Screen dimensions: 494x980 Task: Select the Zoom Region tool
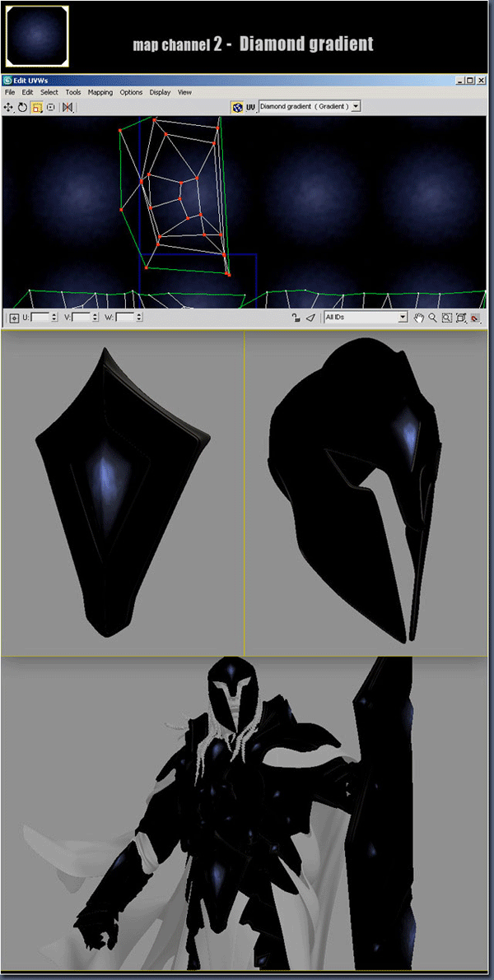click(446, 318)
